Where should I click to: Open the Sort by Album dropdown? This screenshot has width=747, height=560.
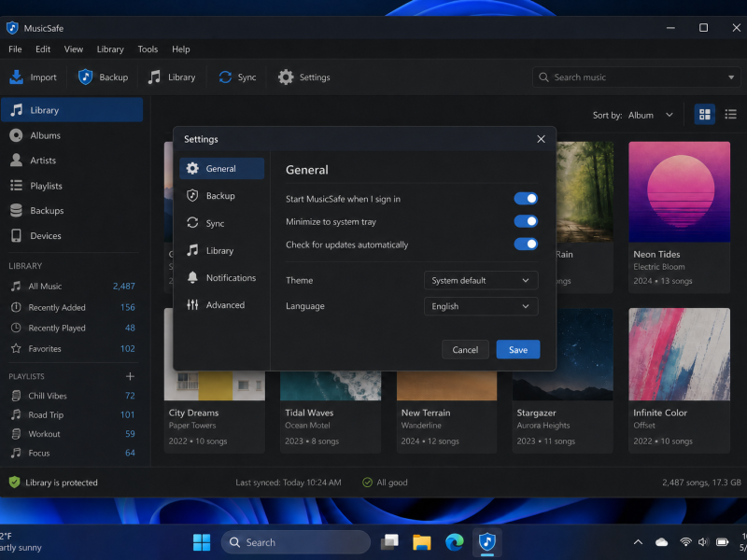coord(651,115)
